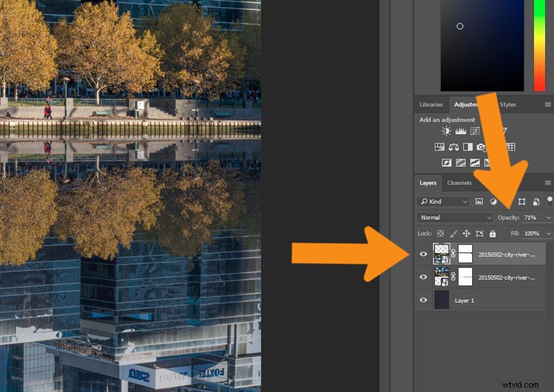This screenshot has height=392, width=554.
Task: Lock layer position with move icon
Action: click(x=466, y=233)
